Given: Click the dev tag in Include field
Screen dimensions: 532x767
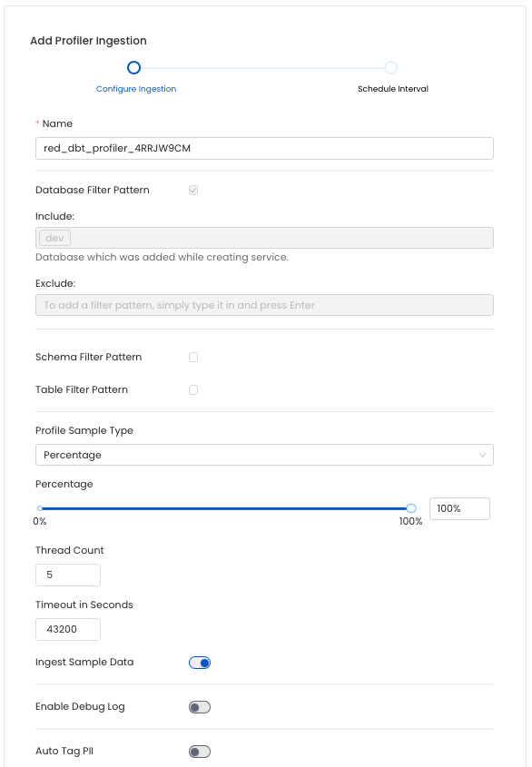Looking at the screenshot, I should (x=54, y=237).
